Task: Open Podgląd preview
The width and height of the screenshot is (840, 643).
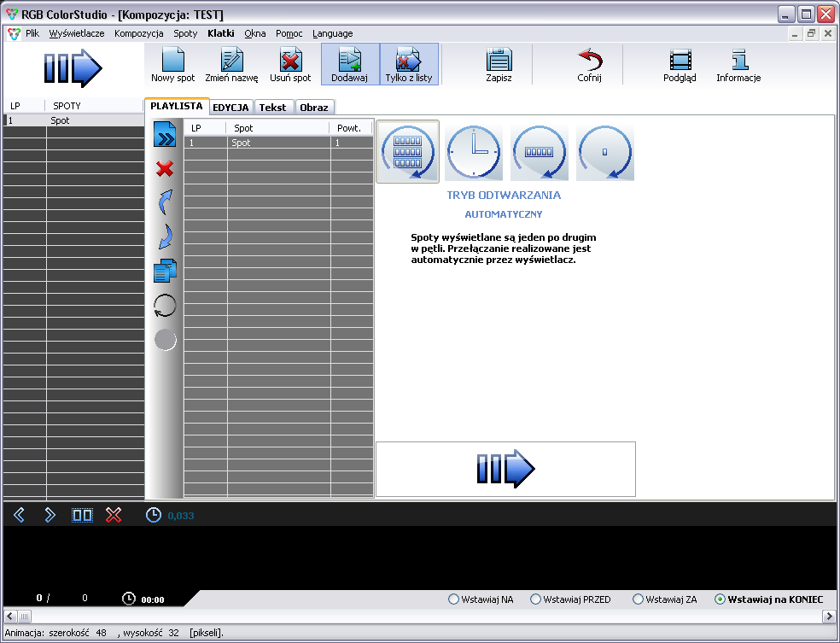Action: pos(680,64)
